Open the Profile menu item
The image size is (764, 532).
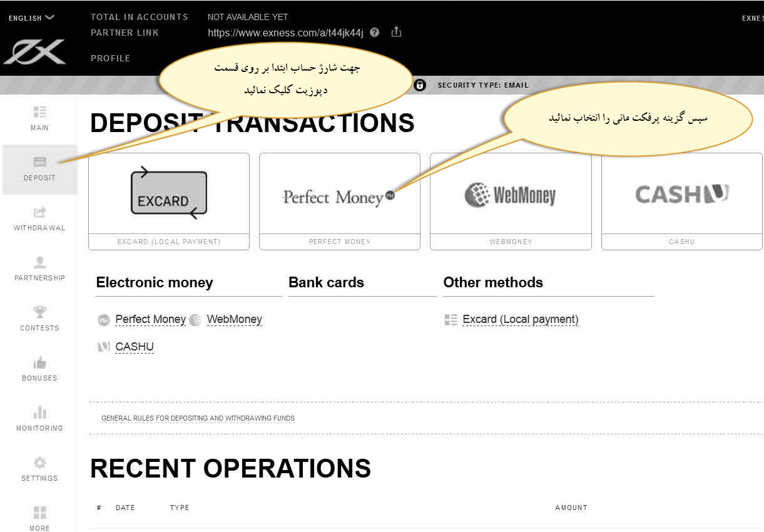(x=111, y=58)
